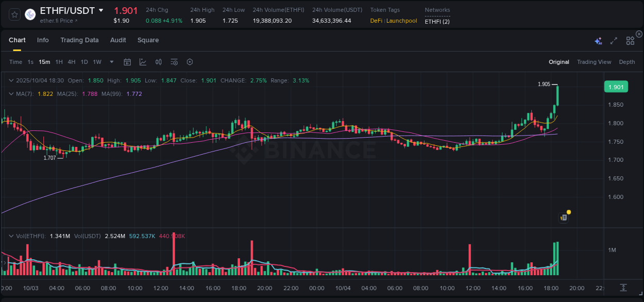Open the layout grid options
The width and height of the screenshot is (644, 302).
pos(630,41)
